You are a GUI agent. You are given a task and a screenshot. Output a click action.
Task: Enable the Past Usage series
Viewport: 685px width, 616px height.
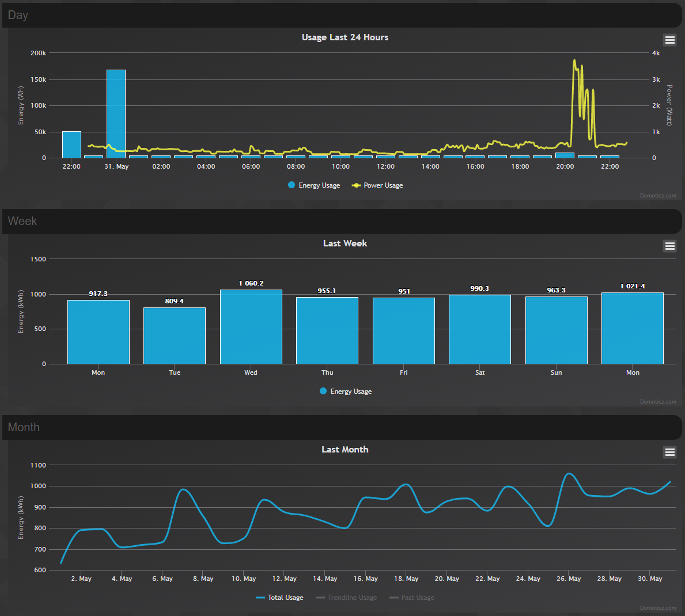(411, 597)
